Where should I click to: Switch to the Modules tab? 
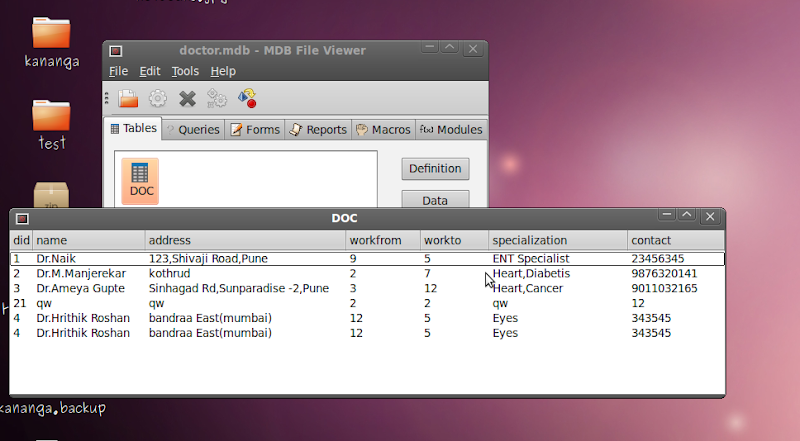coord(451,130)
